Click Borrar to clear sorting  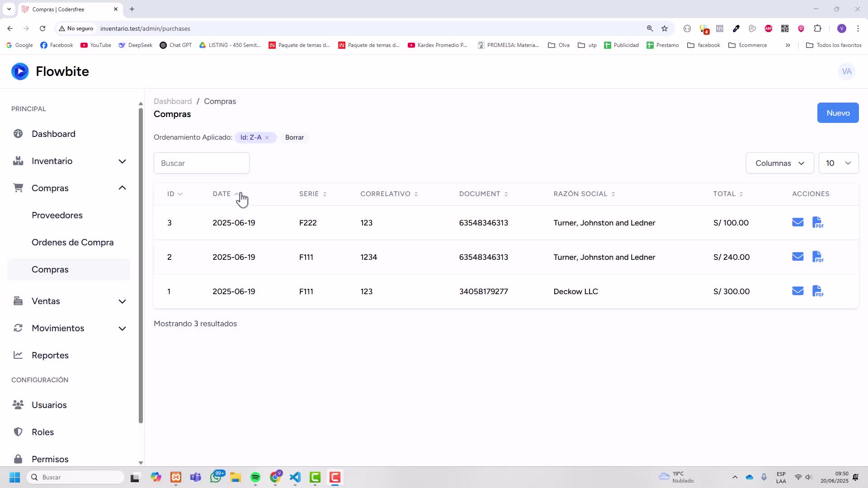coord(294,137)
